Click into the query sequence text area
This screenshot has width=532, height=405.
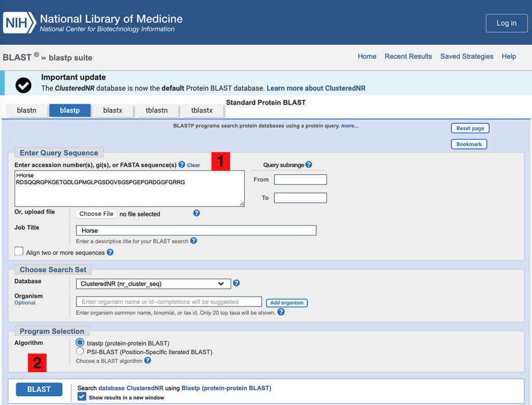click(129, 188)
